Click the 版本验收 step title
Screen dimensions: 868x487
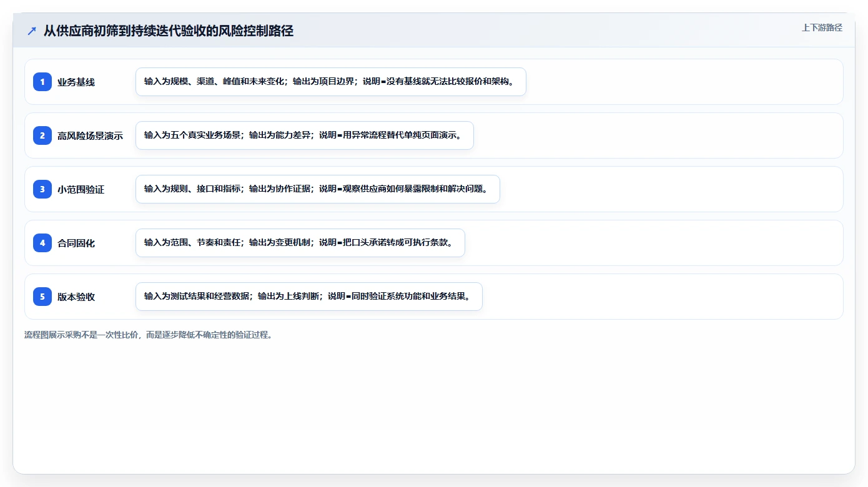click(76, 297)
